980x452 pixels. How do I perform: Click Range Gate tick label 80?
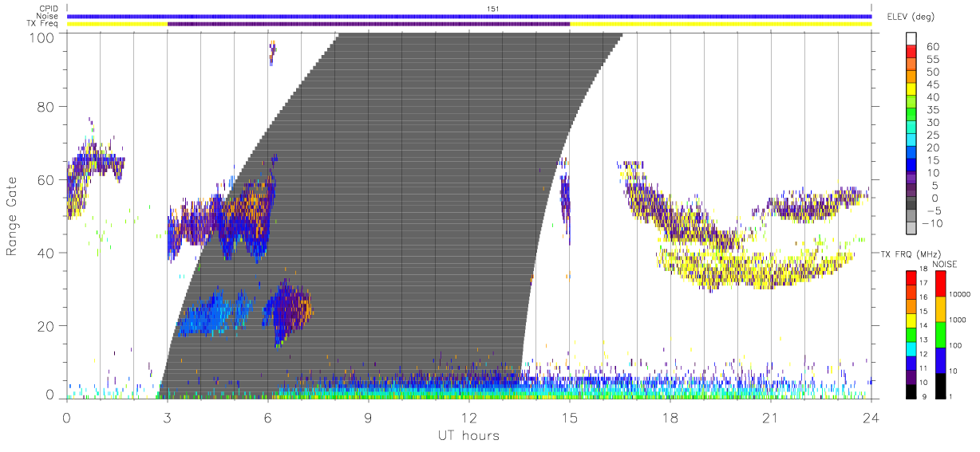click(47, 107)
